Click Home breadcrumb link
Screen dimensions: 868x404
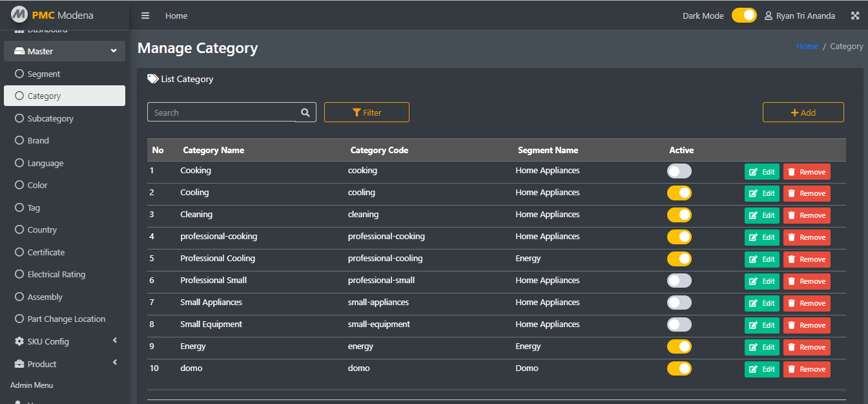point(807,47)
